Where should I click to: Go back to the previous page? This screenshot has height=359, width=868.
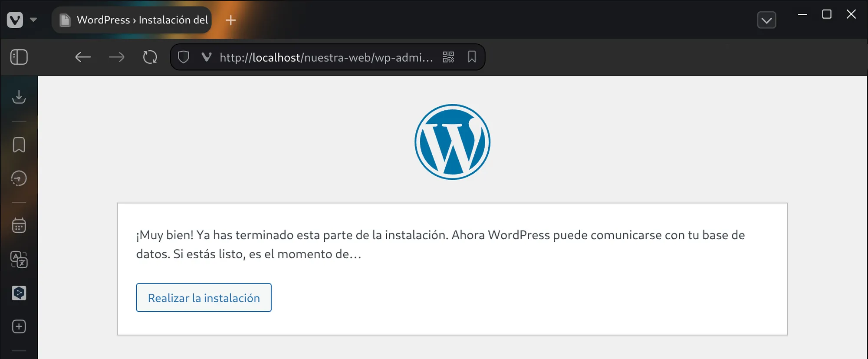pos(82,57)
